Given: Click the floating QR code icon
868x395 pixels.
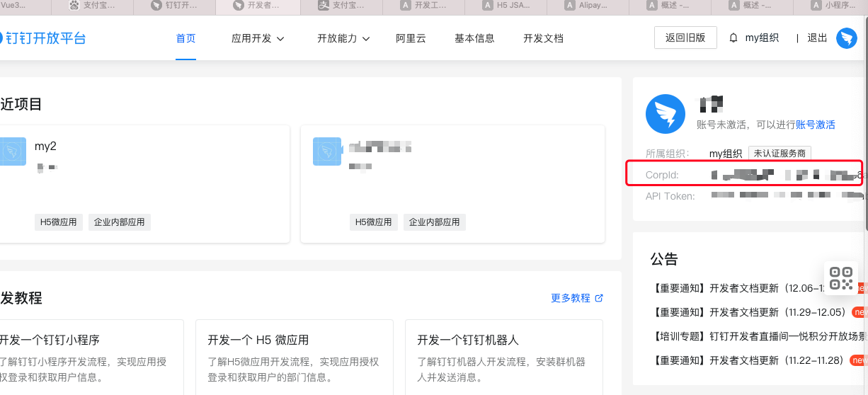Looking at the screenshot, I should [x=841, y=278].
